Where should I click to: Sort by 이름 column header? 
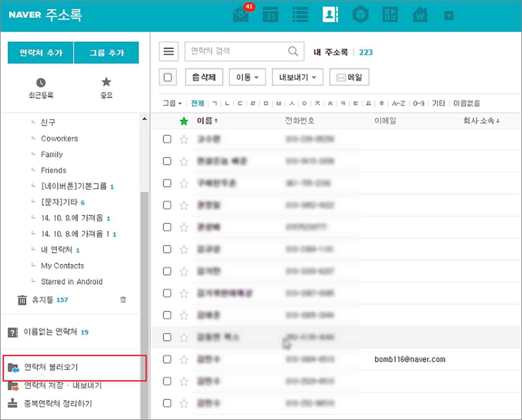tap(208, 121)
